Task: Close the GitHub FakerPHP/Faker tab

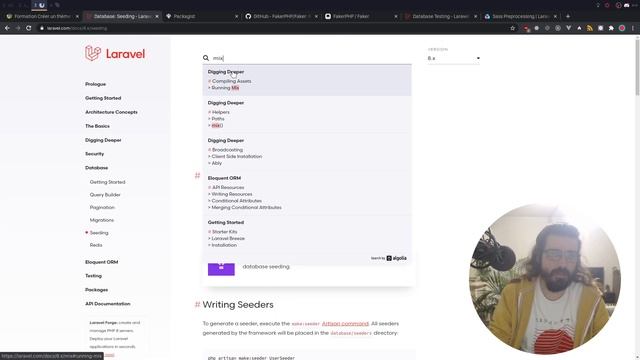Action: click(316, 16)
